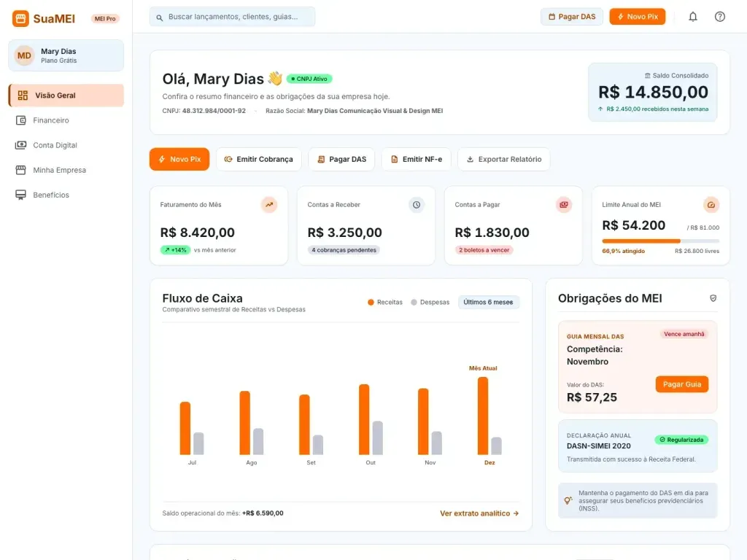Click the Benefícios monitor icon
747x560 pixels.
click(x=21, y=195)
